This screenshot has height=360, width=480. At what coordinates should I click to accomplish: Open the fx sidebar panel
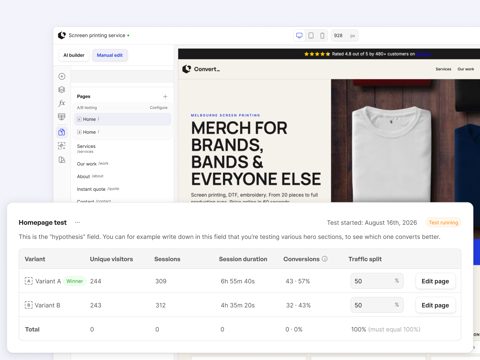pos(62,103)
